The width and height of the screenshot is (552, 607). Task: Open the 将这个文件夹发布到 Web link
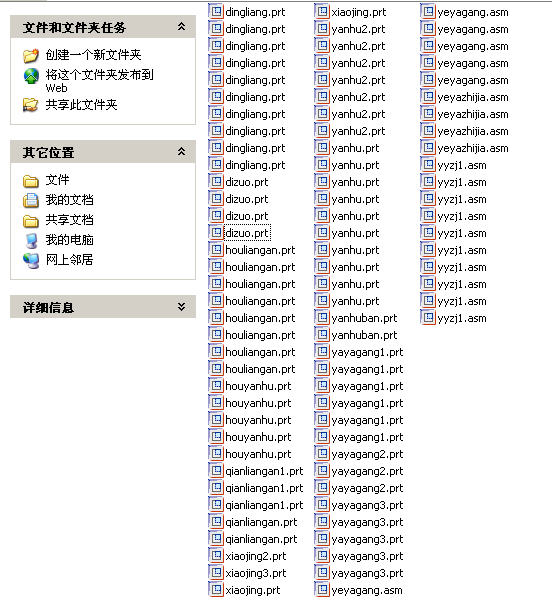[x=99, y=81]
